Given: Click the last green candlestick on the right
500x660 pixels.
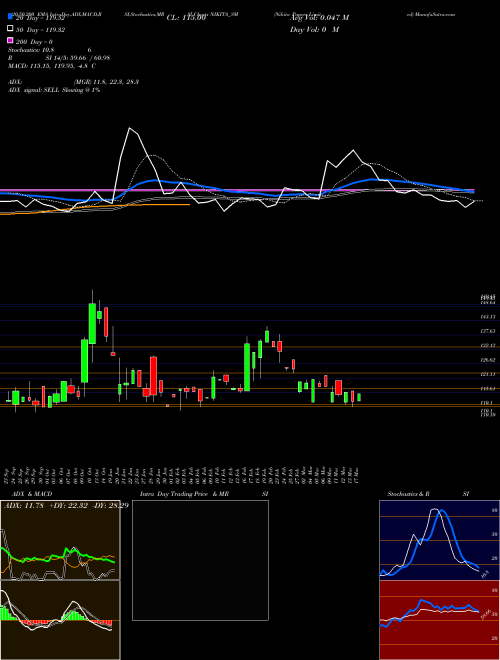Looking at the screenshot, I should [359, 397].
